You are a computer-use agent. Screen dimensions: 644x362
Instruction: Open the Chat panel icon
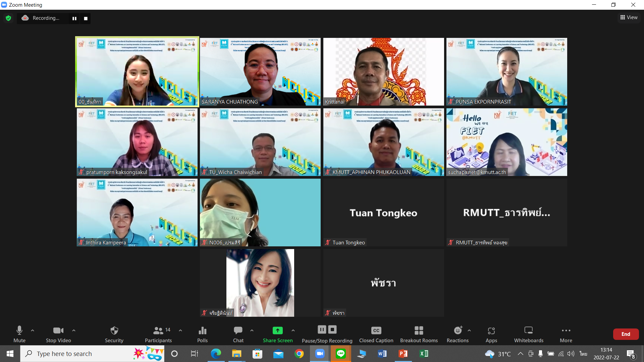pos(238,331)
